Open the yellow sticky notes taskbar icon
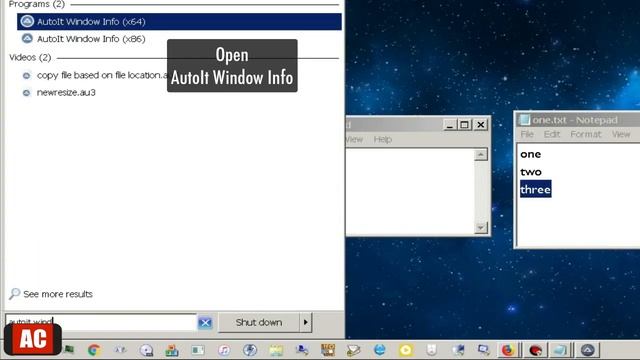This screenshot has width=640, height=360. click(x=276, y=350)
